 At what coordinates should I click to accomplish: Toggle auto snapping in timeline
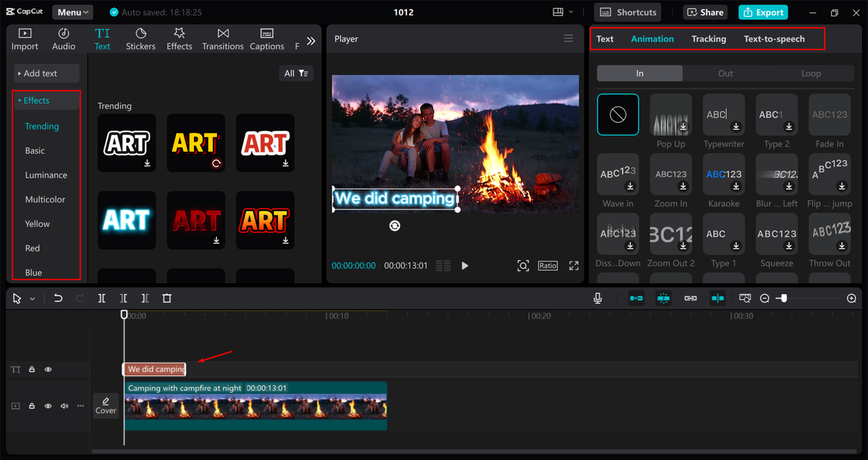(663, 298)
